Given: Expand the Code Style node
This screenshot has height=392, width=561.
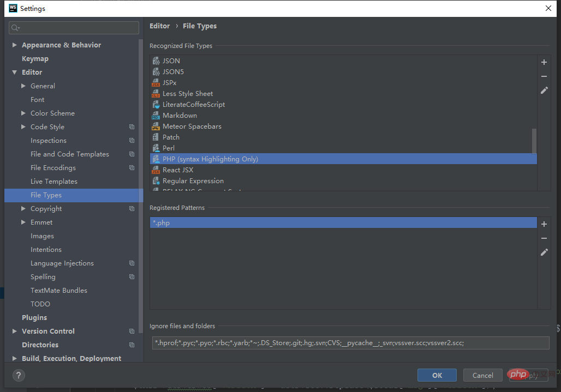Looking at the screenshot, I should (x=23, y=126).
